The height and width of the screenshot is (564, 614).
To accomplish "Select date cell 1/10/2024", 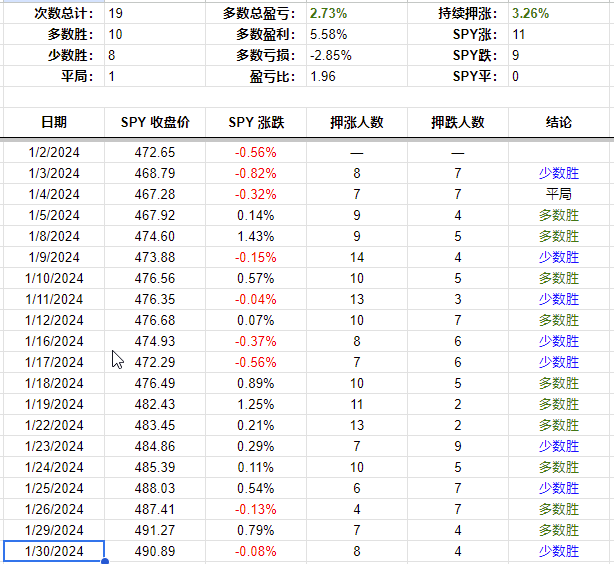I will pyautogui.click(x=54, y=278).
